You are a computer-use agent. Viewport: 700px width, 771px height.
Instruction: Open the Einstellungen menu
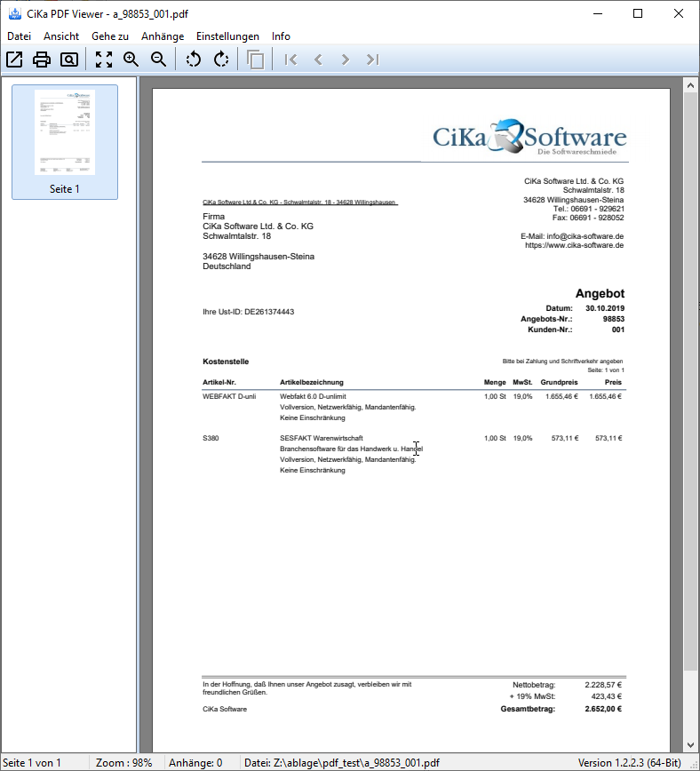227,36
